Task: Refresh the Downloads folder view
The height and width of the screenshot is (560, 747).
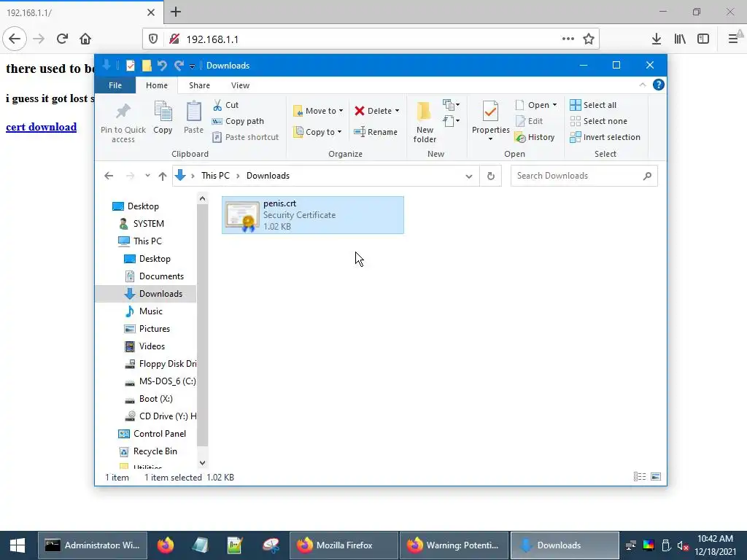Action: [x=491, y=176]
